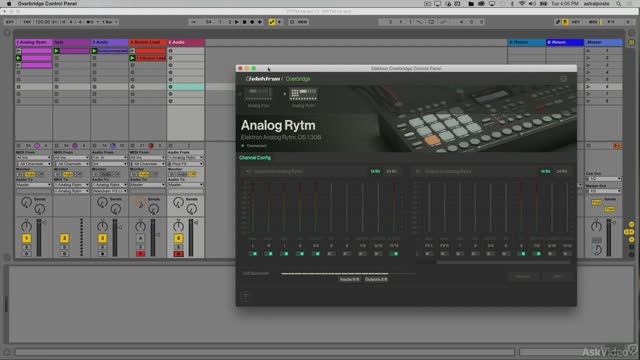640x360 pixels.
Task: Click the 120.00 tempo field
Action: click(x=42, y=22)
